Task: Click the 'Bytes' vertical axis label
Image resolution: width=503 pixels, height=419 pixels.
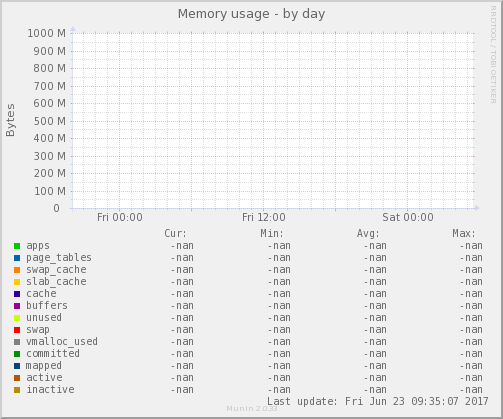Action: pyautogui.click(x=10, y=120)
